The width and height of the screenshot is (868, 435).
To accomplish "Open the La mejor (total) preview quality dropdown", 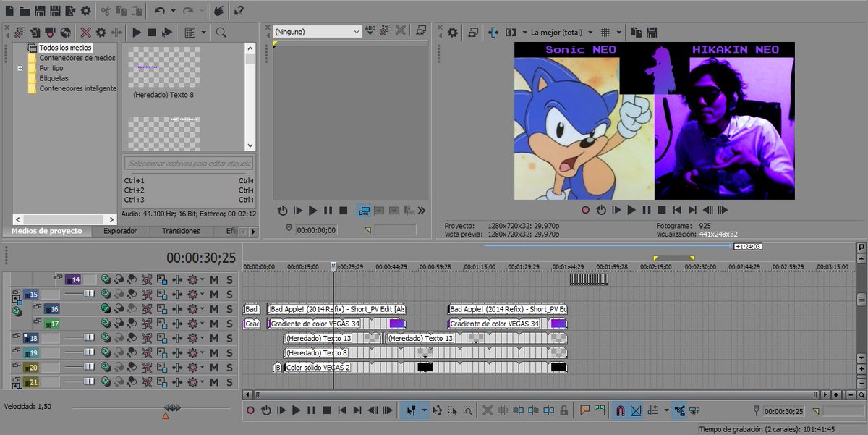I will click(561, 33).
